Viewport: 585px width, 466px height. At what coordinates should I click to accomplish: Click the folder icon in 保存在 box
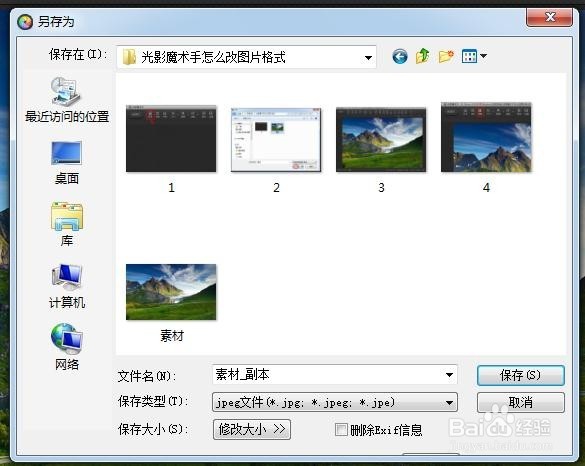[129, 57]
